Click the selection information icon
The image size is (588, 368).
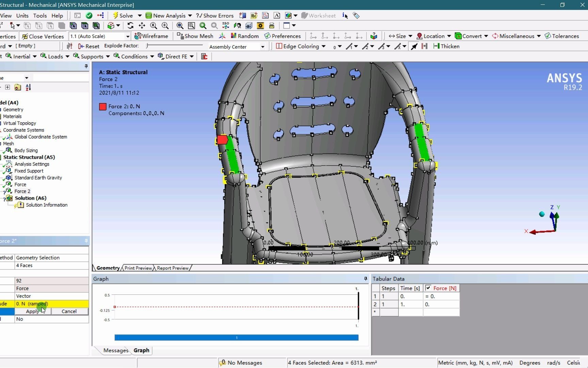(x=345, y=15)
